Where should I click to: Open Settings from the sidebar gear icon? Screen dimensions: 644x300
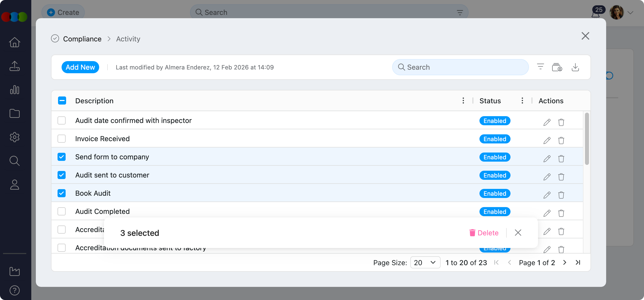[x=14, y=137]
